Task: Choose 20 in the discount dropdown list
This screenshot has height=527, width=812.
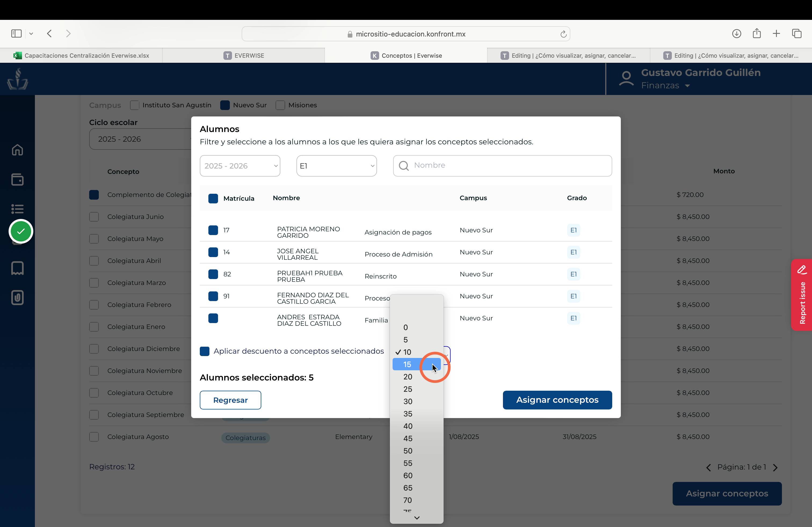Action: pyautogui.click(x=416, y=377)
